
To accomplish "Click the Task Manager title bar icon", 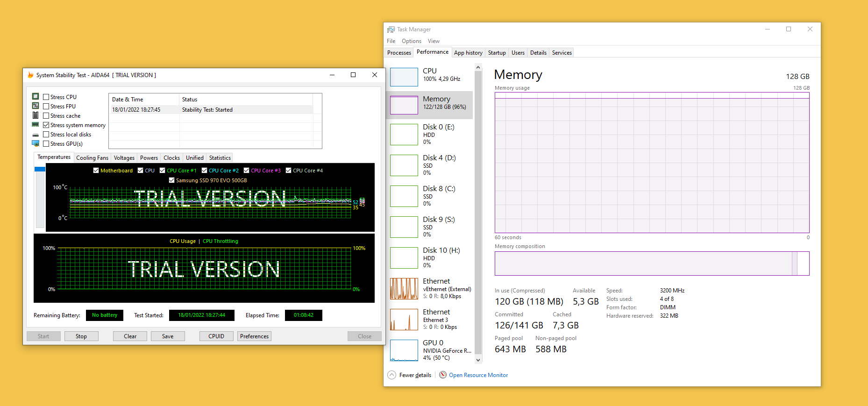I will point(391,29).
